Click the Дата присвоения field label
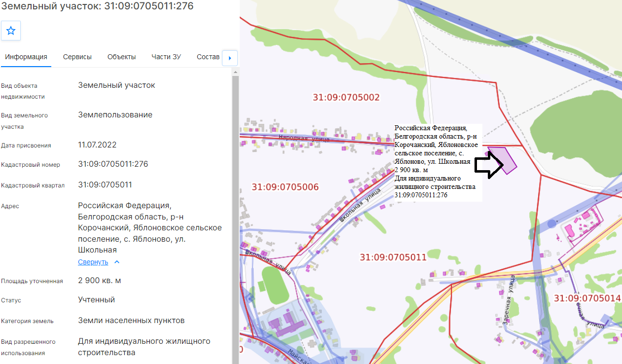 click(26, 146)
